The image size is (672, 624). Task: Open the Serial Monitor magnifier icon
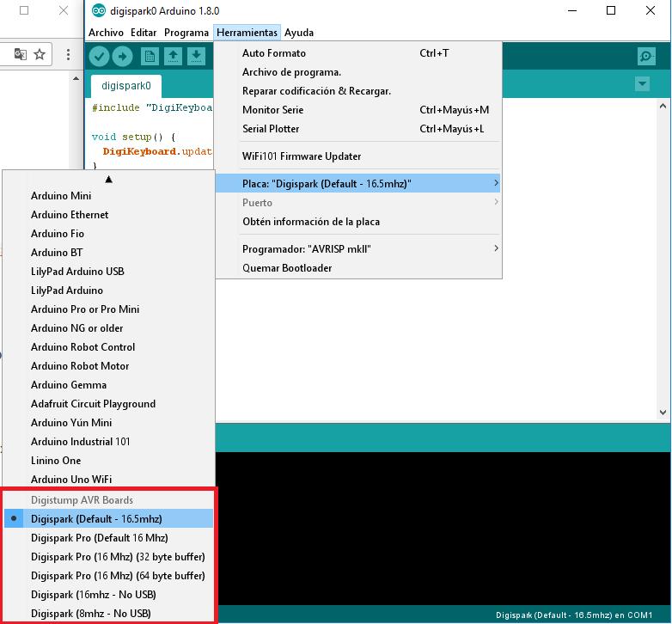pos(646,57)
